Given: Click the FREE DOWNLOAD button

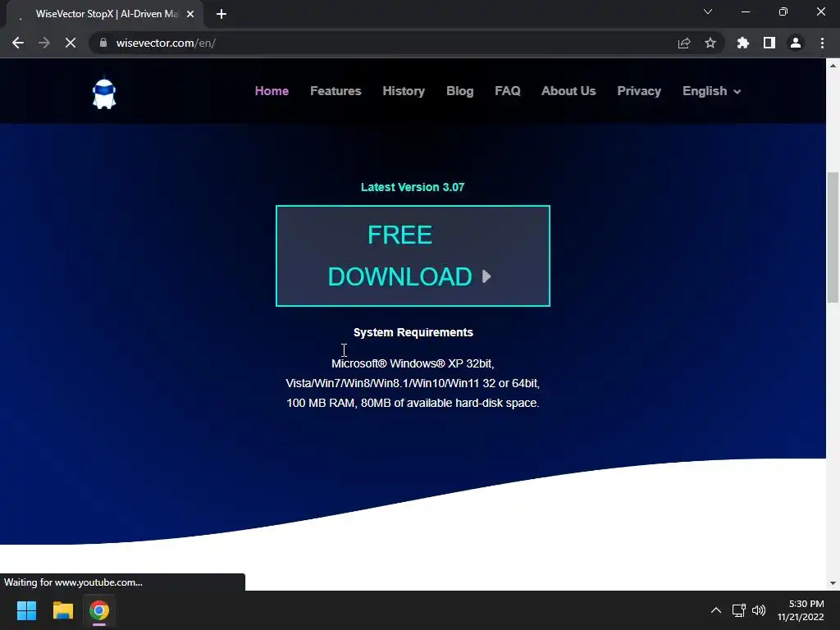Looking at the screenshot, I should pos(413,256).
